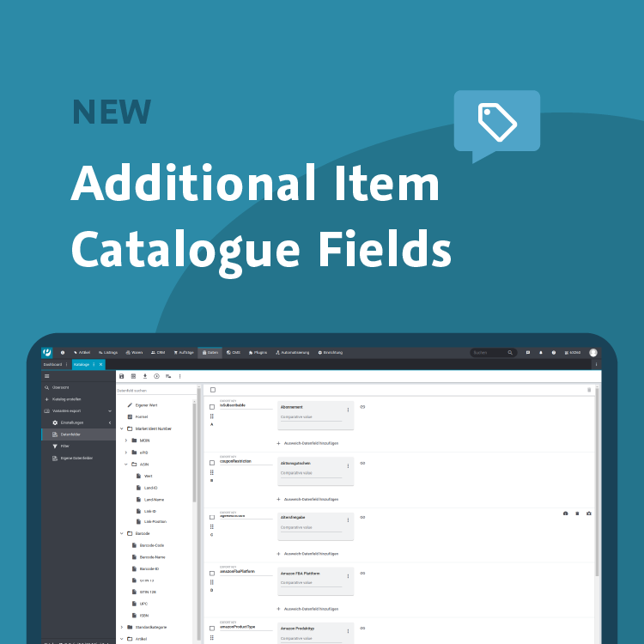Viewport: 644px width, 644px height.
Task: Tick the couponRestriction row checkbox
Action: (x=212, y=463)
